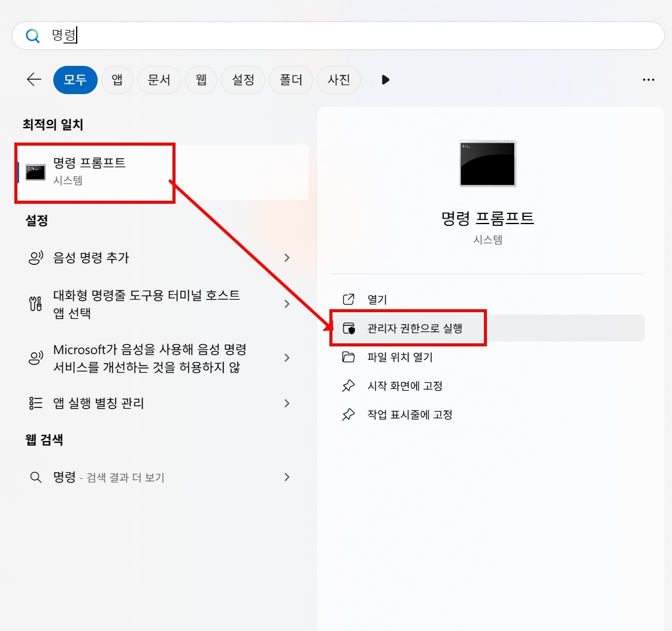Show more filter tabs with play arrow

[x=386, y=80]
